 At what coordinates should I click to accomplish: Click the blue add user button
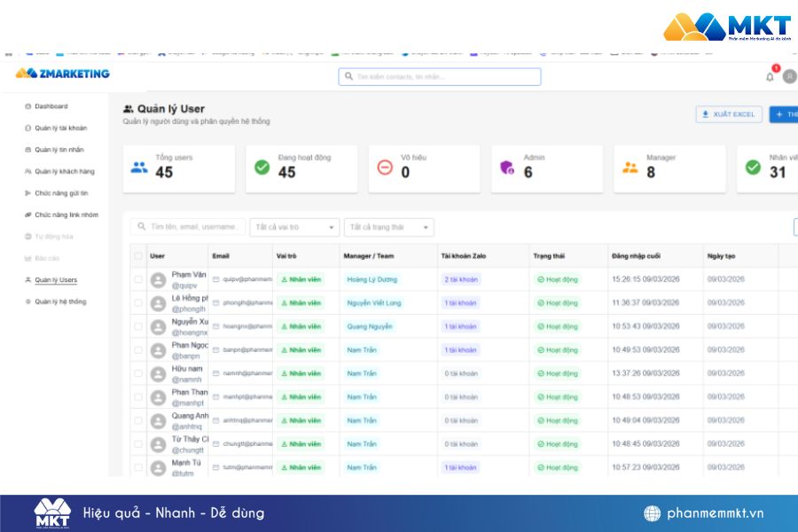[x=784, y=114]
